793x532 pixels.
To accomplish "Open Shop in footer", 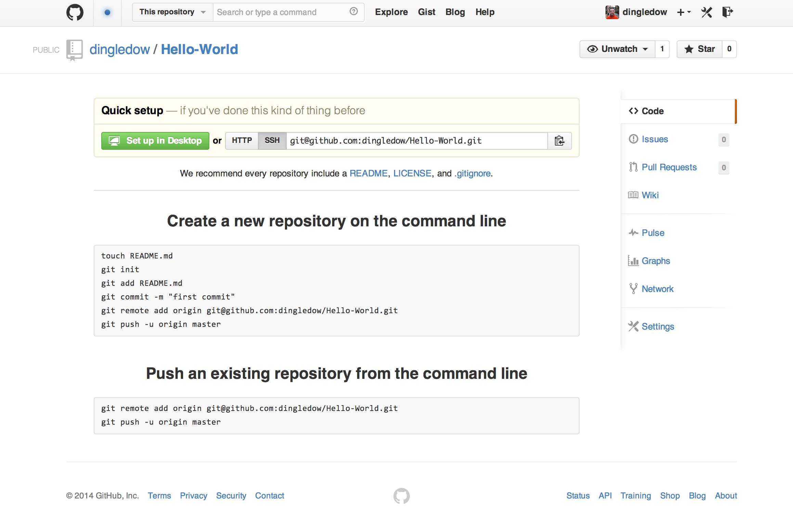I will point(670,496).
